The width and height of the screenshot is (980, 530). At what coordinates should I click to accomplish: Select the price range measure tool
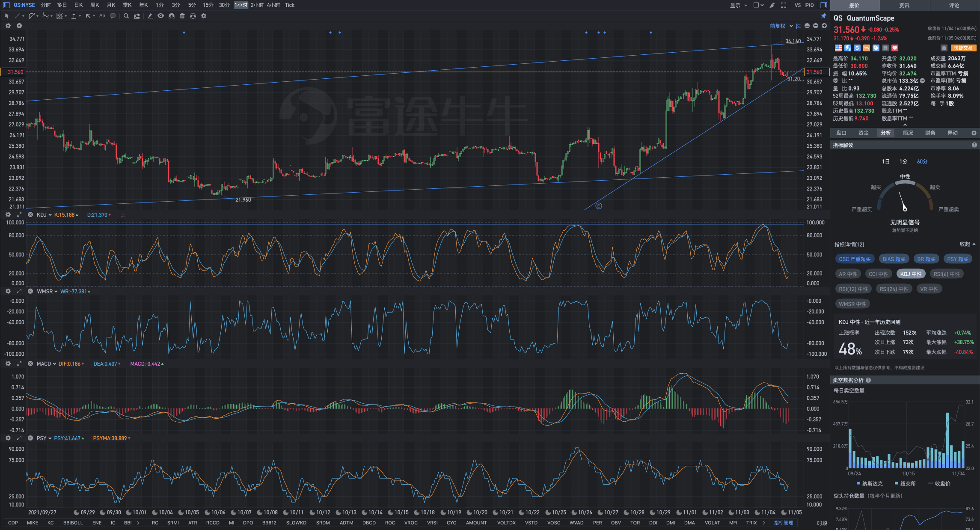74,16
